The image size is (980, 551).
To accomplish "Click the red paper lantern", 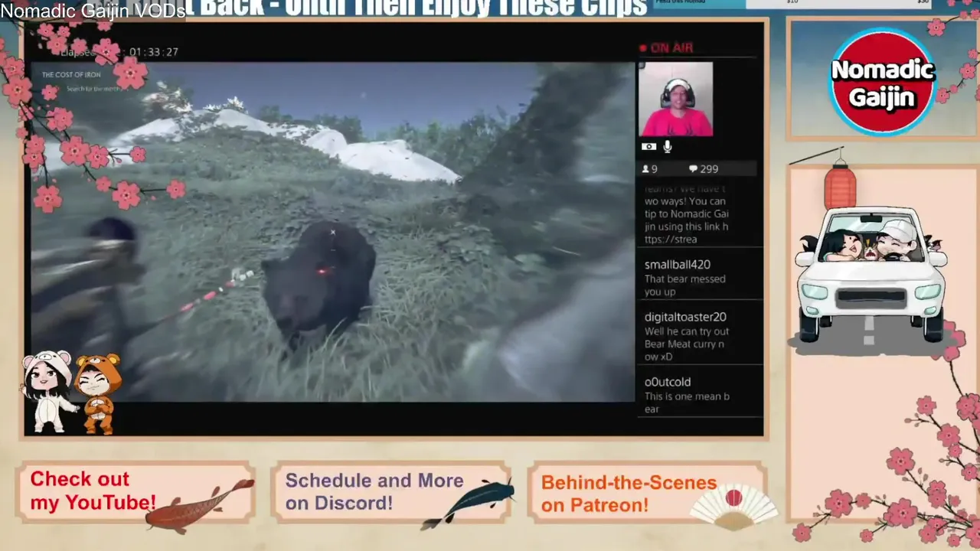I will [840, 186].
